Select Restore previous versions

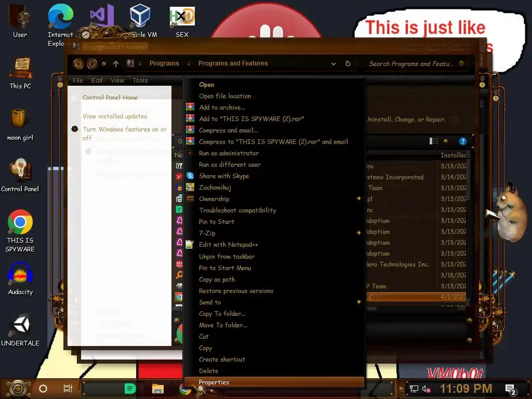click(x=274, y=291)
